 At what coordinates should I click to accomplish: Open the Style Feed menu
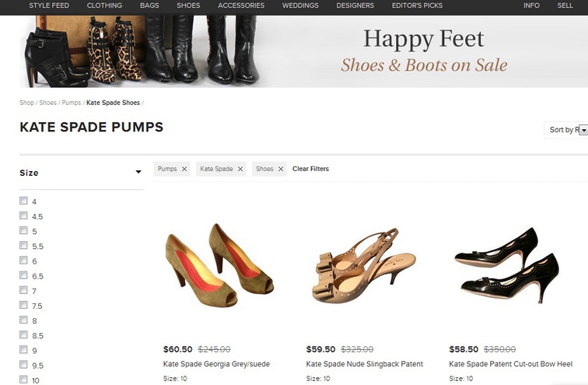pyautogui.click(x=49, y=5)
